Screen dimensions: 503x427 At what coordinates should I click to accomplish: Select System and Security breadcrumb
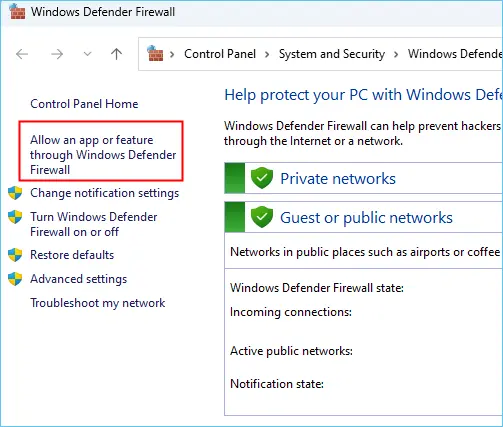pos(332,54)
